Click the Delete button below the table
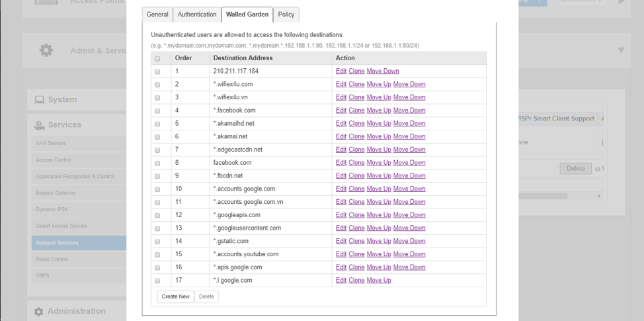The image size is (644, 321). click(x=206, y=297)
